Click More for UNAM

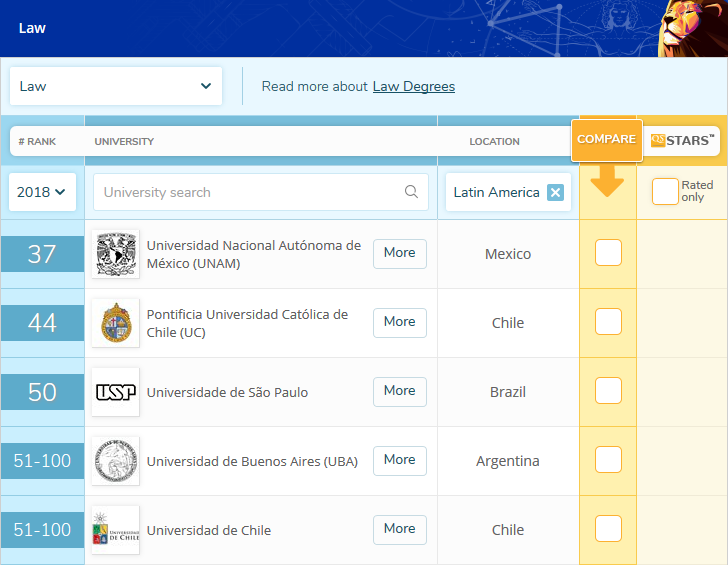pos(400,253)
